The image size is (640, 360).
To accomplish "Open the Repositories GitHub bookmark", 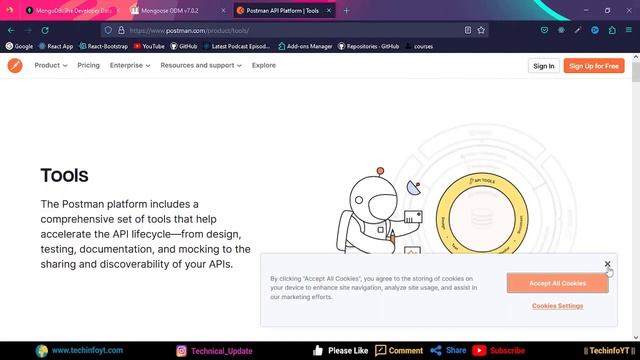I will click(368, 46).
